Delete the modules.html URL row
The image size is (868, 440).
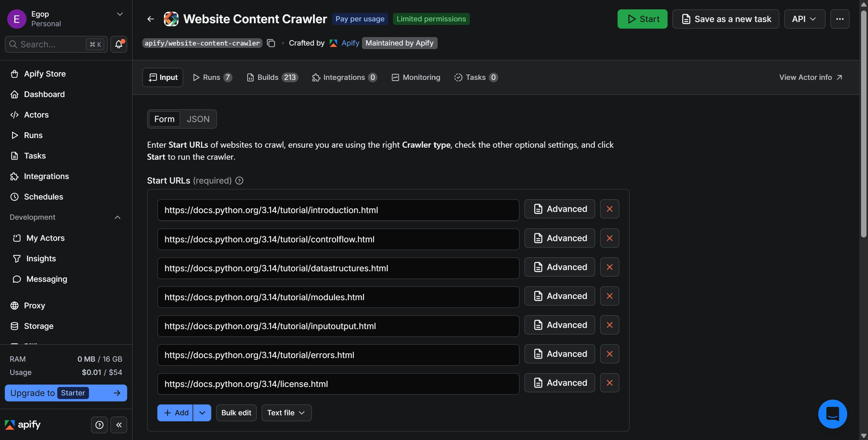click(x=609, y=296)
